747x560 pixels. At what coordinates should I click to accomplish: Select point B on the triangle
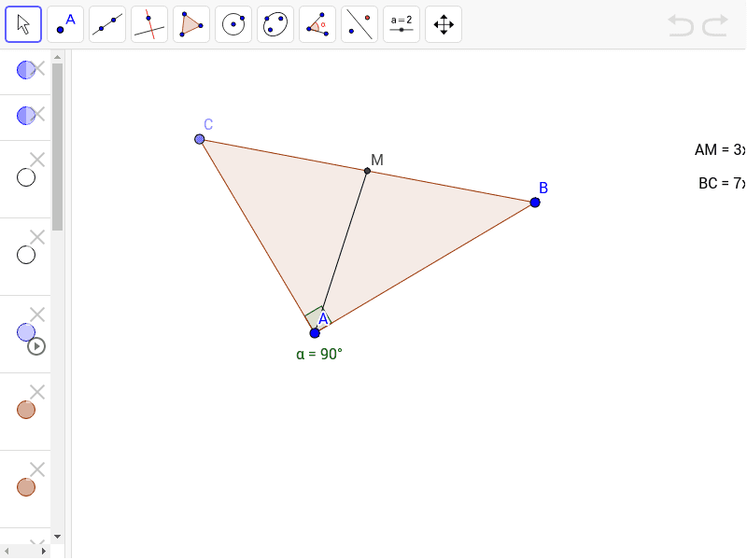pos(535,203)
